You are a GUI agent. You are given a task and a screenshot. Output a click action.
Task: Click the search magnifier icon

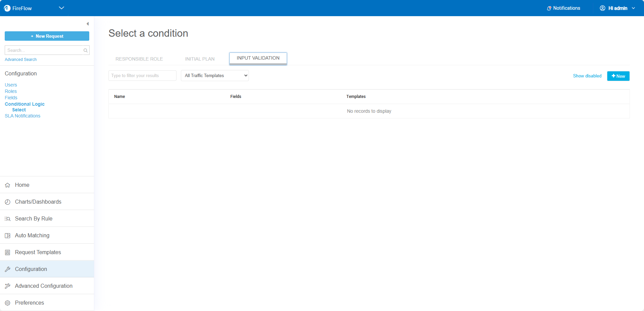[86, 50]
